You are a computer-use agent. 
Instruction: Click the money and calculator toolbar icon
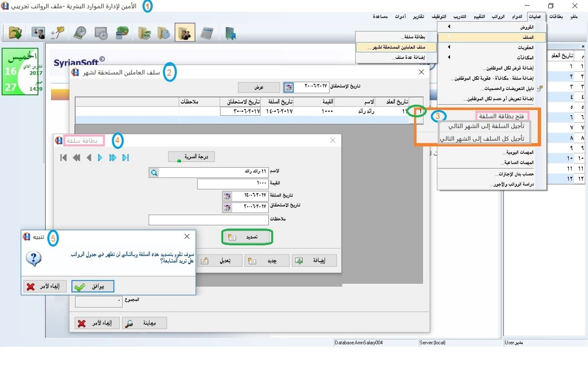coord(122,33)
